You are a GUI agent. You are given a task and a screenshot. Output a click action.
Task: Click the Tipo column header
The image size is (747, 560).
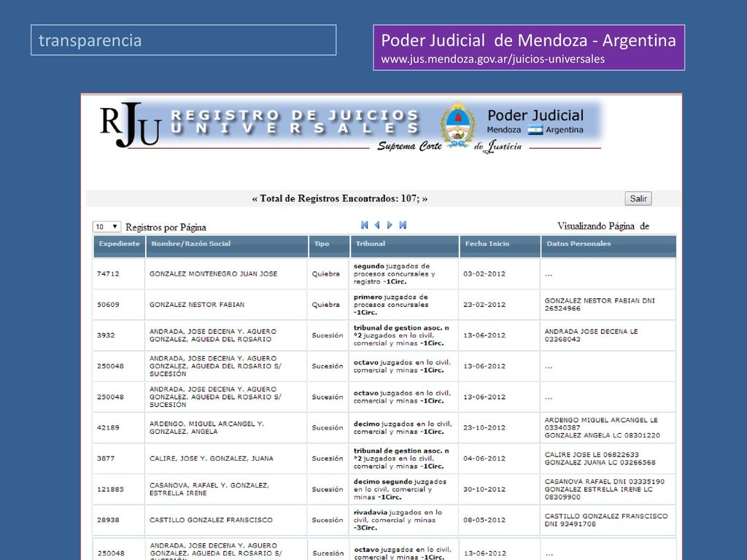coord(329,246)
